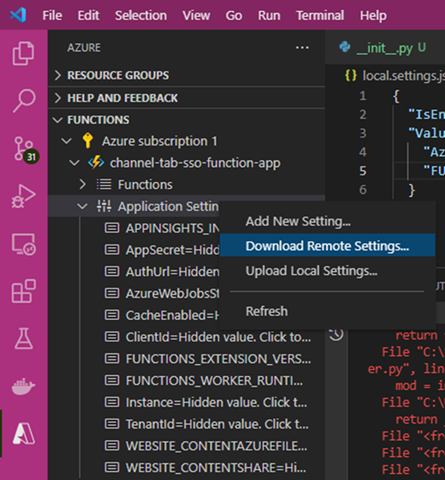Click the VS Code logo icon
Viewport: 445px width, 480px height.
pyautogui.click(x=18, y=15)
